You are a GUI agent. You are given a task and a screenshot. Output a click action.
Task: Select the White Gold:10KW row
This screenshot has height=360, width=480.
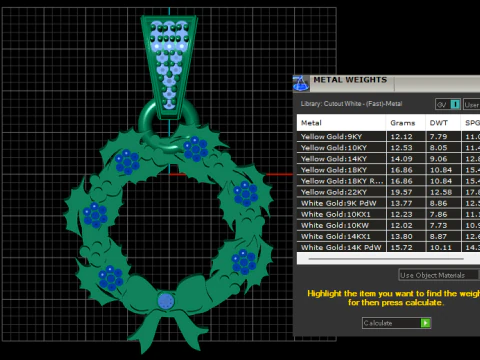(388, 225)
